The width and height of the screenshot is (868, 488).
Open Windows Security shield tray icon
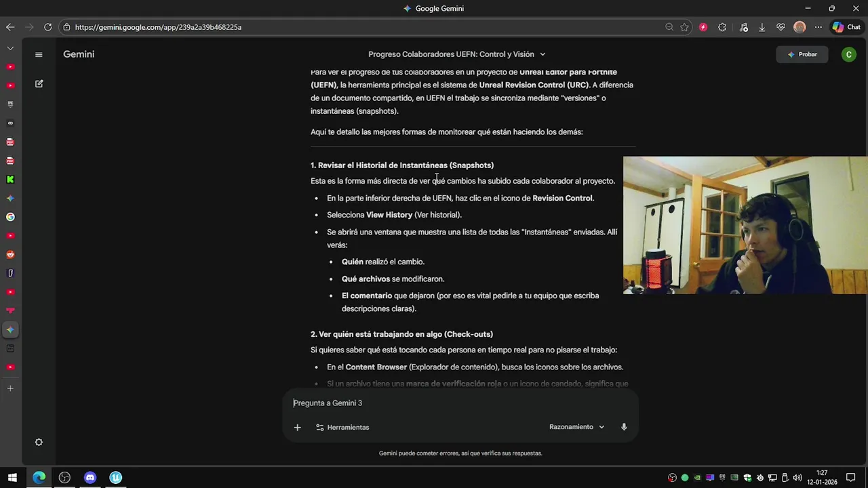coord(747,477)
